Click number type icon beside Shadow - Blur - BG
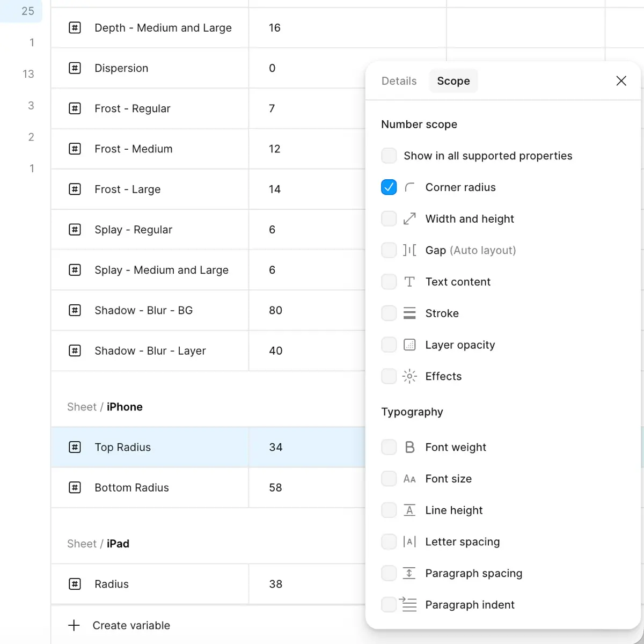This screenshot has width=644, height=644. tap(75, 310)
